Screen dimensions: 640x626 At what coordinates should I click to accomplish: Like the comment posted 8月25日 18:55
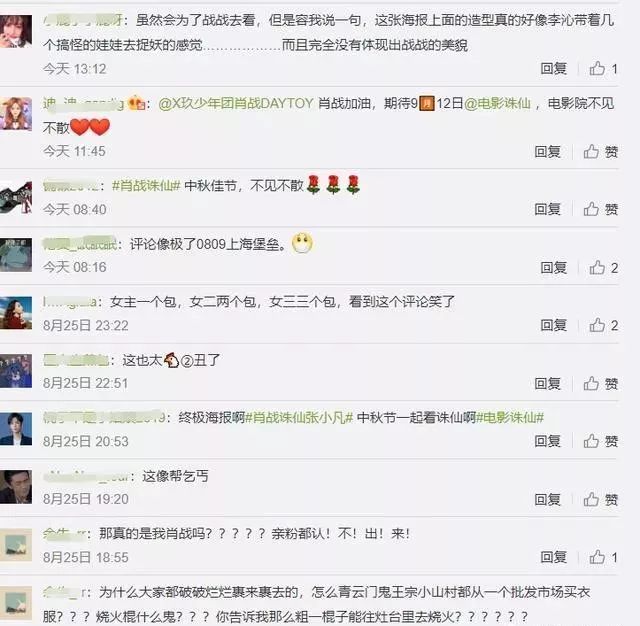click(x=603, y=557)
